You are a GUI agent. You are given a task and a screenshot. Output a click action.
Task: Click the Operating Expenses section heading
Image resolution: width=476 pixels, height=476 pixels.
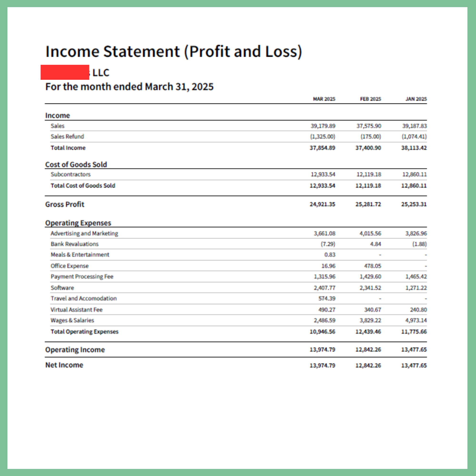tap(78, 223)
